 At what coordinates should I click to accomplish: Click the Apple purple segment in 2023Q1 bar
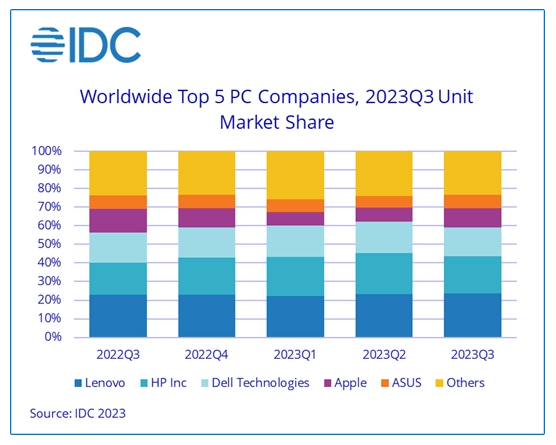click(295, 219)
